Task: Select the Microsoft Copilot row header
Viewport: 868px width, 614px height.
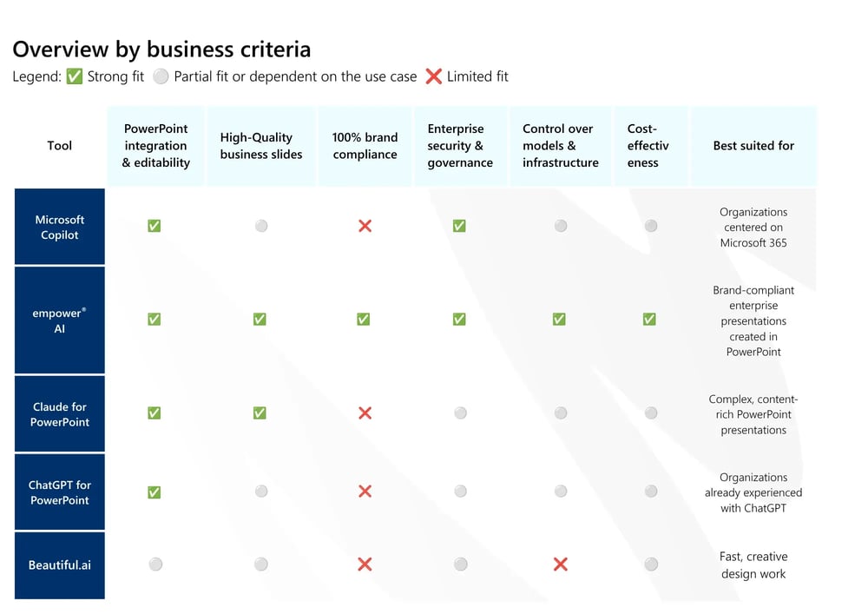Action: (x=60, y=227)
